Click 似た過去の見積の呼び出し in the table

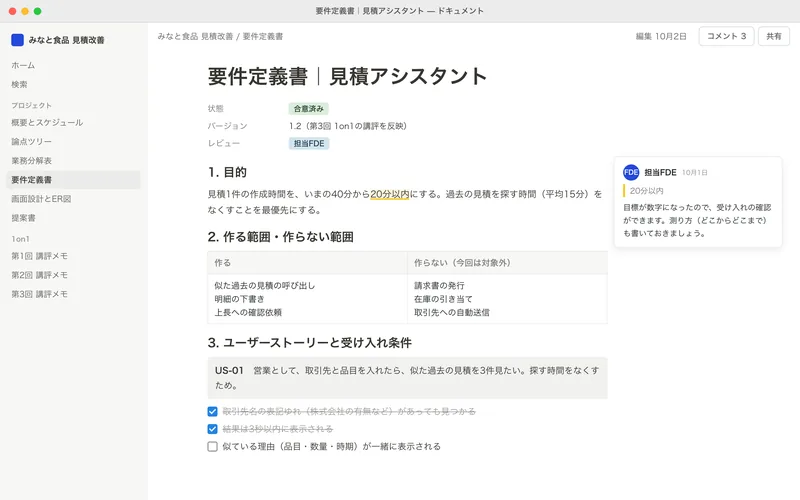pos(265,286)
